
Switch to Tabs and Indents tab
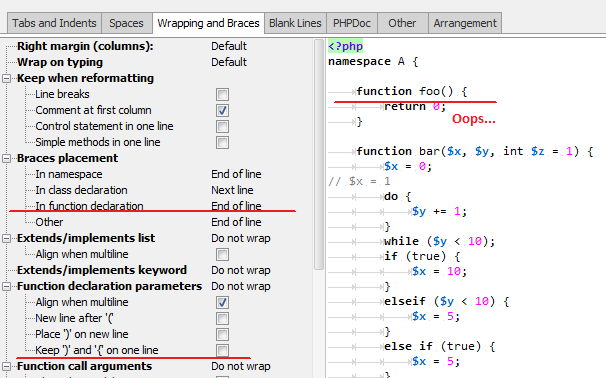click(x=54, y=23)
